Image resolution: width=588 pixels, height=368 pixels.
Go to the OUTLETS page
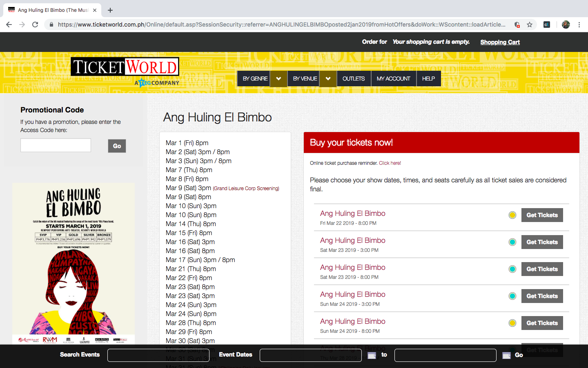(x=354, y=79)
